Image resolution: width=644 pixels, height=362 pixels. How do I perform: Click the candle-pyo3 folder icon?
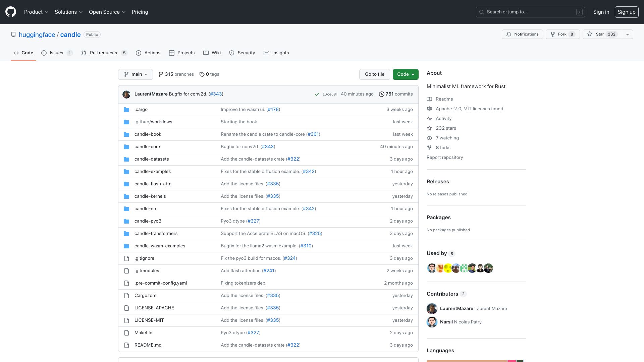(126, 221)
